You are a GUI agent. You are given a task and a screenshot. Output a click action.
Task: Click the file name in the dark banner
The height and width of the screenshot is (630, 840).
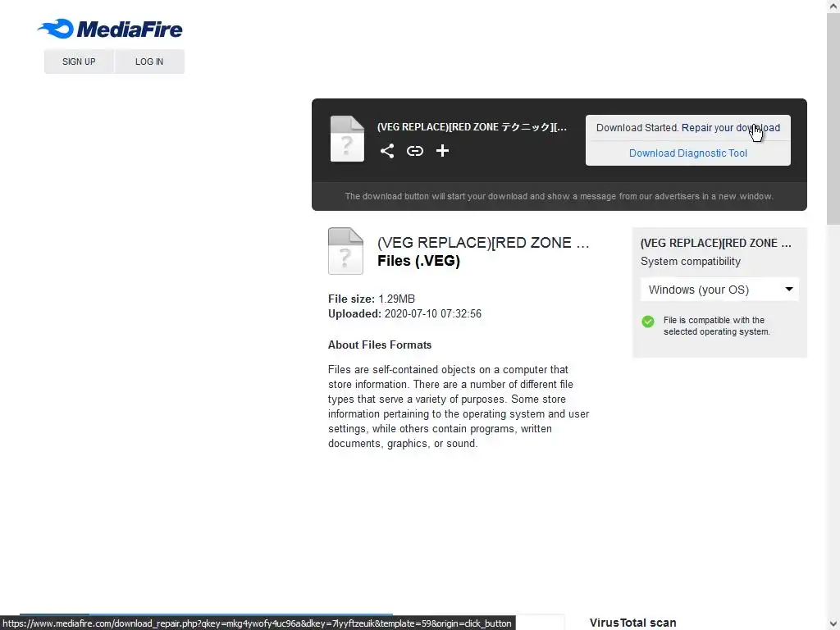pos(472,127)
